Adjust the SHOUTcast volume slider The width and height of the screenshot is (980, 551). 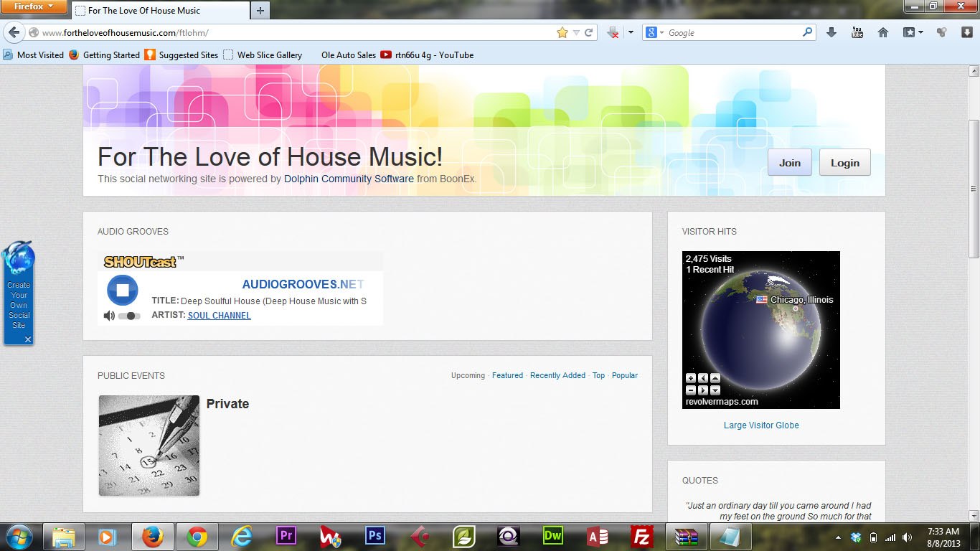tap(130, 316)
